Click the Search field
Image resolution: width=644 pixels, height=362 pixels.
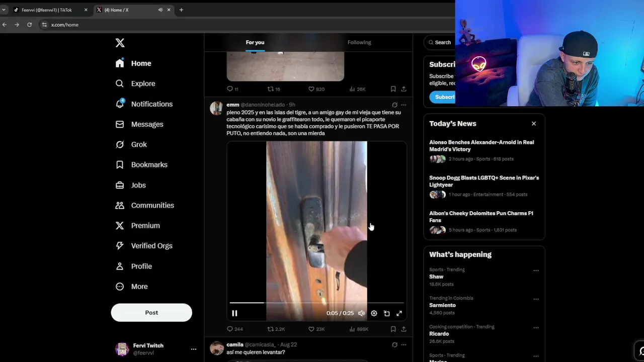coord(439,42)
